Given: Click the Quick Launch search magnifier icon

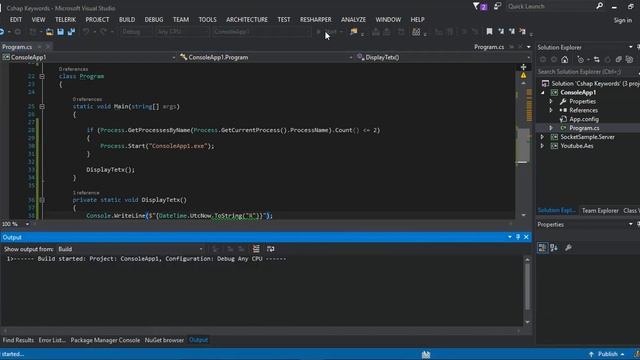Looking at the screenshot, I should (599, 6).
